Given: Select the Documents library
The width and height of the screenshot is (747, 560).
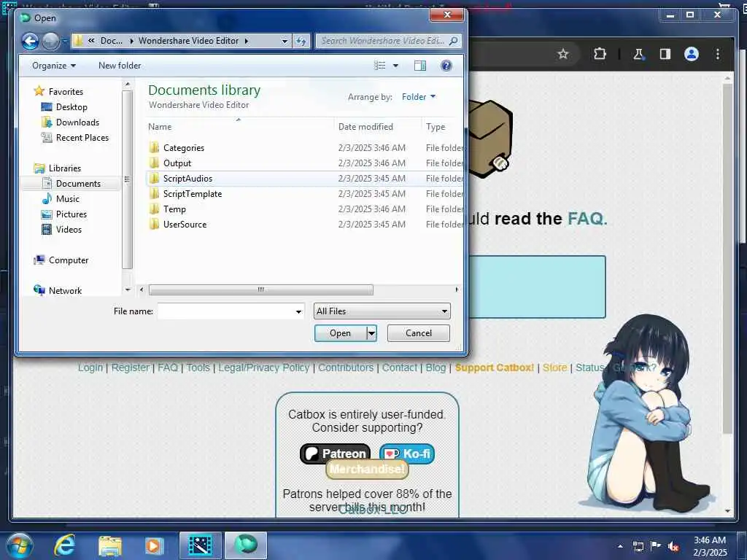Looking at the screenshot, I should click(x=78, y=184).
